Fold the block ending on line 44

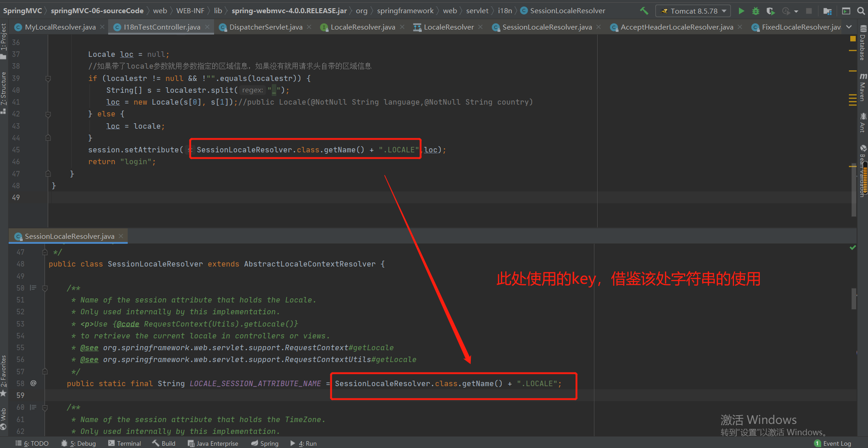coord(48,138)
